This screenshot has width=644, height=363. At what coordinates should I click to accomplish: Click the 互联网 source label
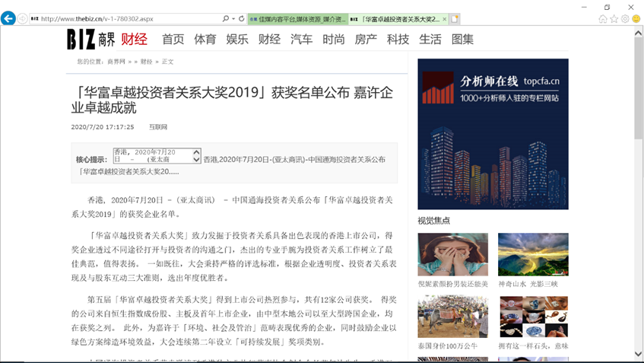pos(158,127)
